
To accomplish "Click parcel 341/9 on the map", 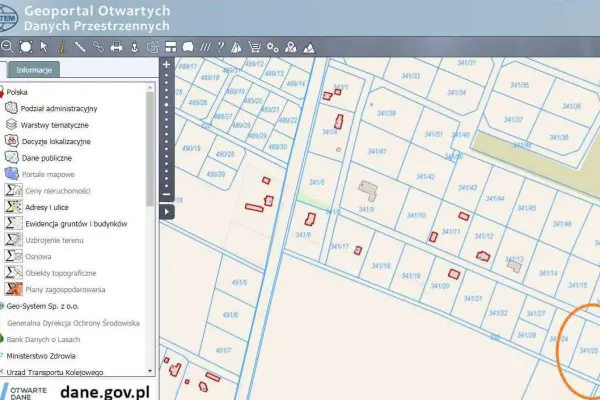I will 367,209.
